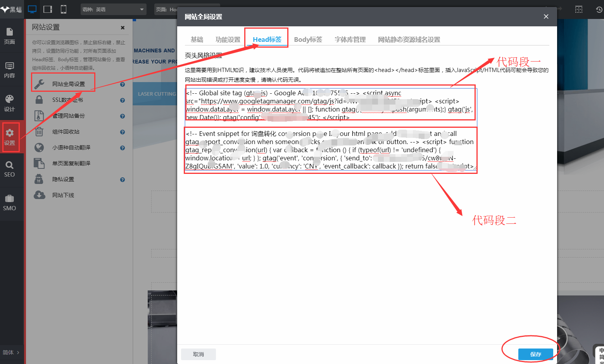Click the 设置 gear icon in sidebar

[10, 137]
